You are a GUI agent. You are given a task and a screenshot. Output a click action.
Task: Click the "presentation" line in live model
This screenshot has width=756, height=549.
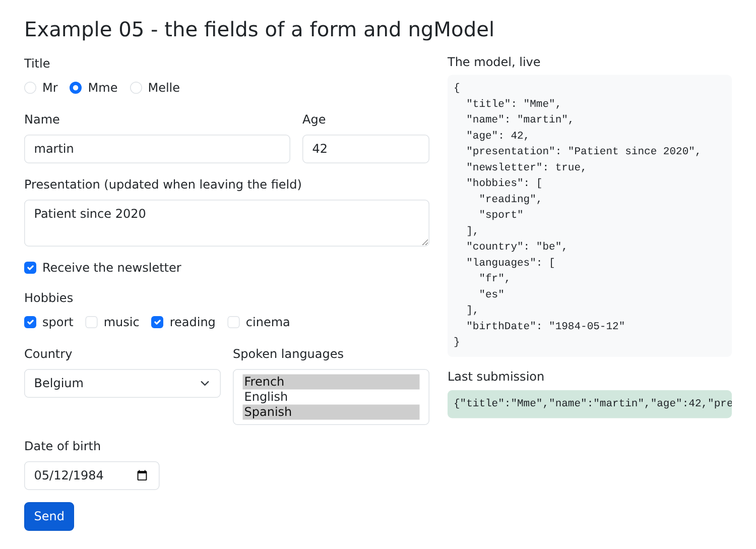click(x=583, y=151)
